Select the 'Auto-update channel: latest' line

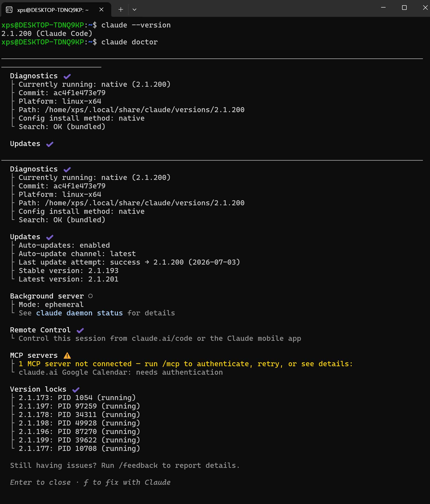77,254
